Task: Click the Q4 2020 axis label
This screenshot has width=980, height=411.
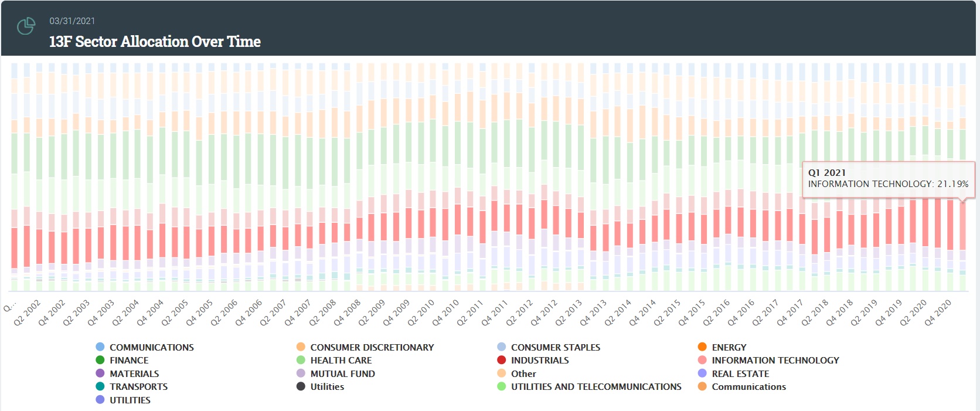Action: [x=938, y=313]
